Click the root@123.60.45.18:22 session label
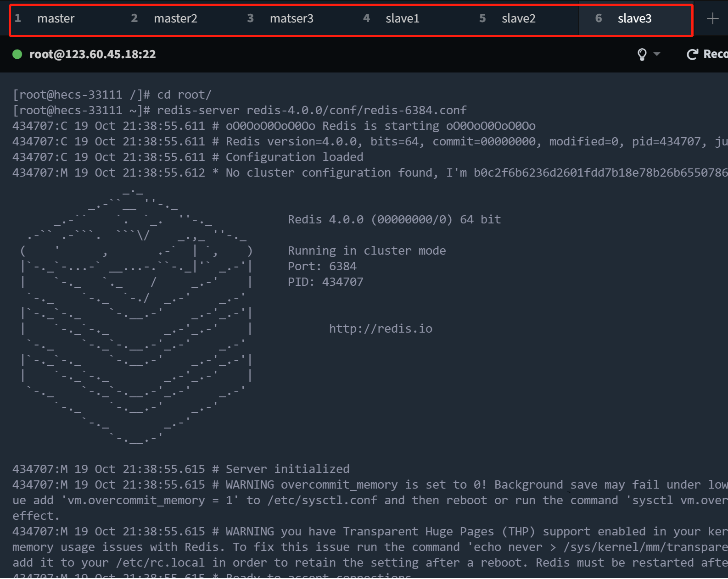 (92, 55)
